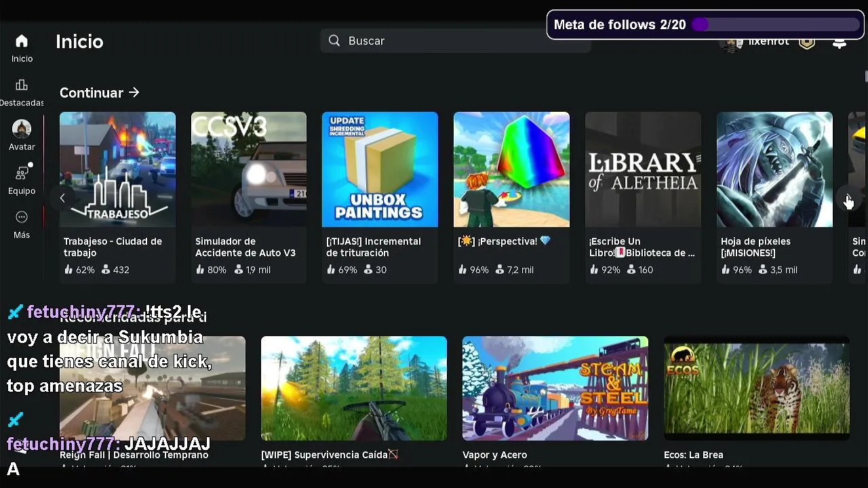868x488 pixels.
Task: Open Supervivencia Caída forest thumbnail
Action: pyautogui.click(x=354, y=388)
